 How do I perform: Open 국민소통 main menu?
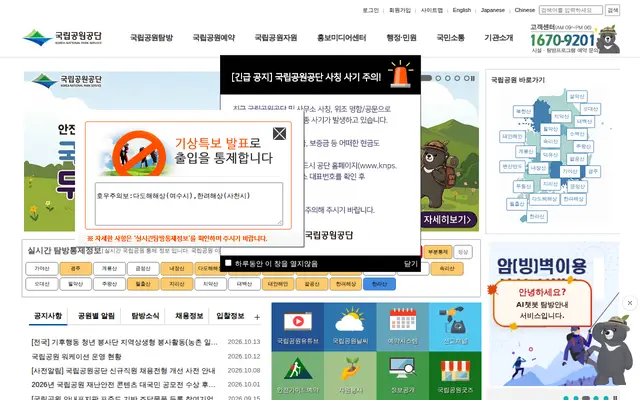click(450, 38)
